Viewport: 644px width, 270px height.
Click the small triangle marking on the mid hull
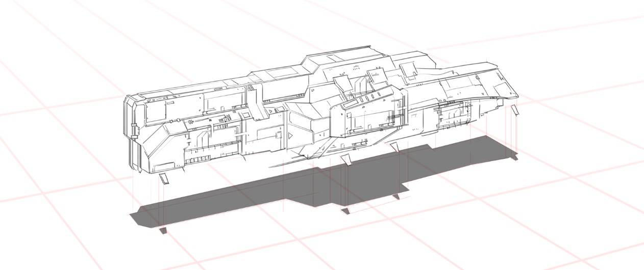coord(290,136)
